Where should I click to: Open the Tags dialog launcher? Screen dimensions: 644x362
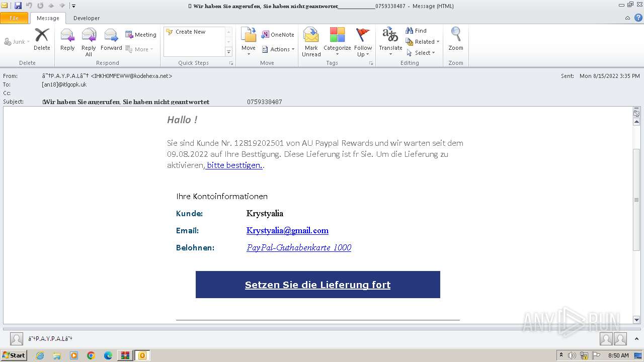click(x=371, y=63)
